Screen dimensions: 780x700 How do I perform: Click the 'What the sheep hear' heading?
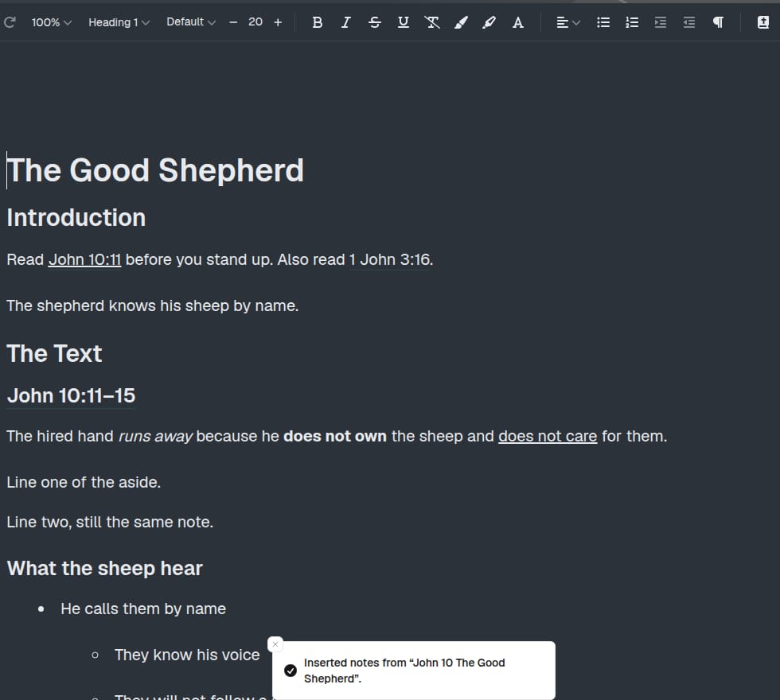click(x=105, y=568)
